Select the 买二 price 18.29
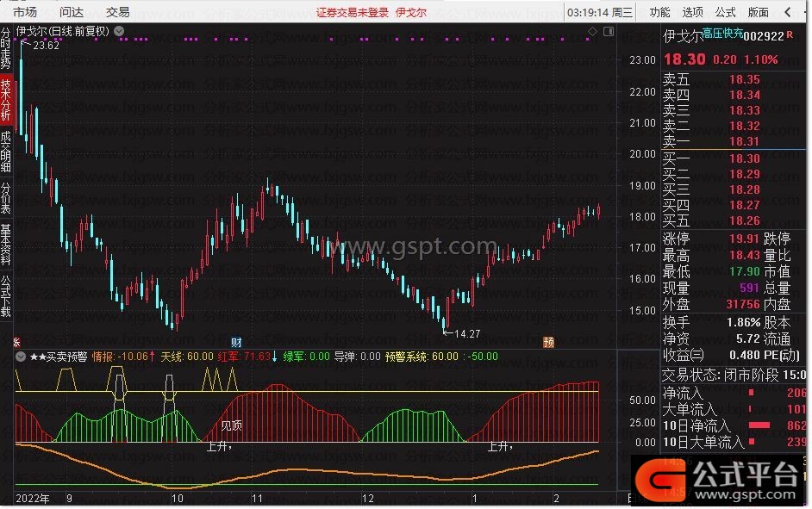This screenshot has width=812, height=509. pos(744,174)
